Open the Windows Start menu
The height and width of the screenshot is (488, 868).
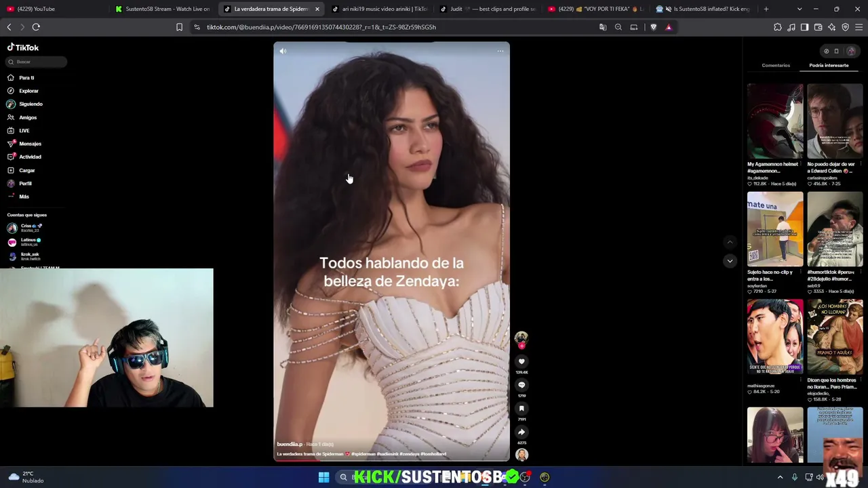[324, 477]
